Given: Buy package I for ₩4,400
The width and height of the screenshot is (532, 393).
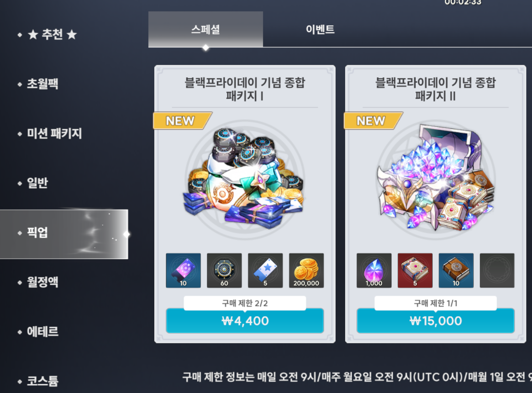Looking at the screenshot, I should pos(245,321).
